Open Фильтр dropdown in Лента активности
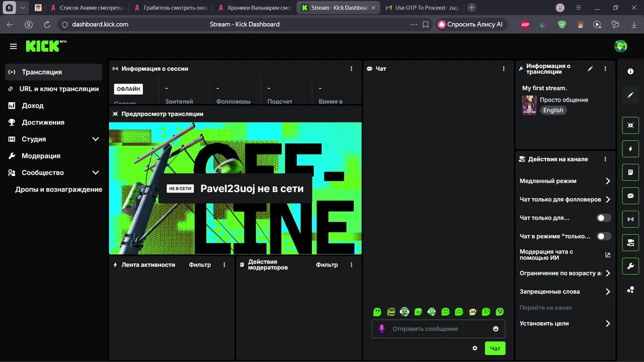This screenshot has width=644, height=362. (200, 265)
